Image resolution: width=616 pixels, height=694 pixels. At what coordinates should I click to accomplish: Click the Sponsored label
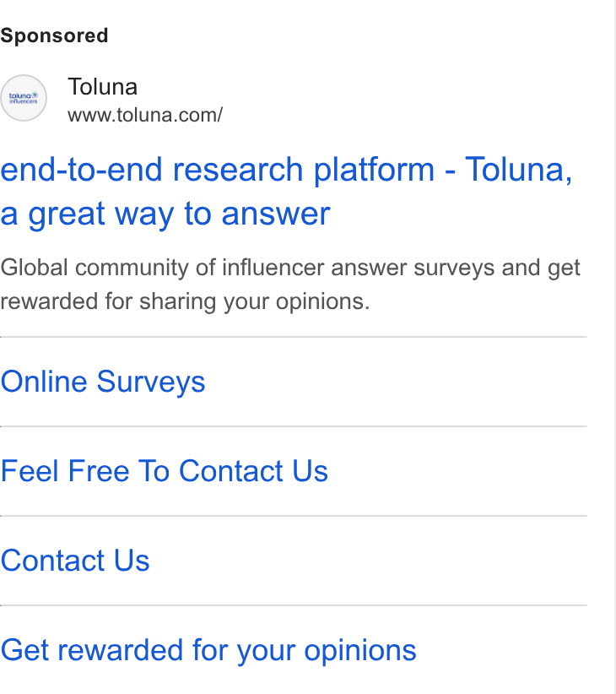[x=54, y=35]
